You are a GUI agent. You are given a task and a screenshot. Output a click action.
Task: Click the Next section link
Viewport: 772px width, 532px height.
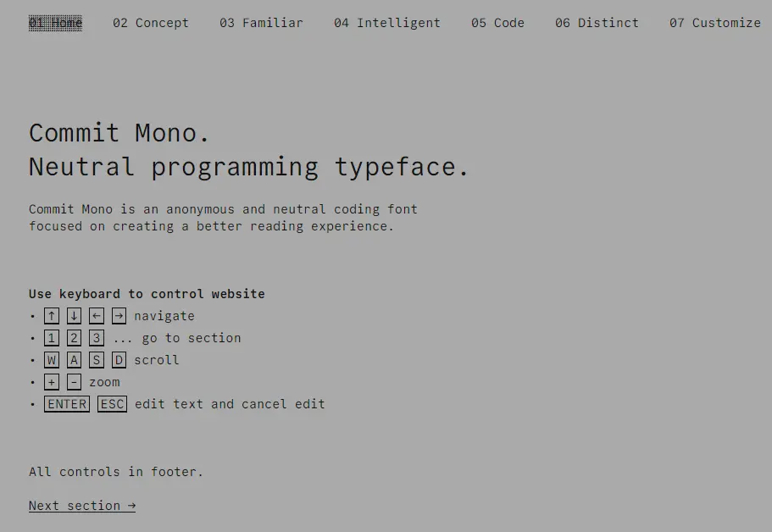pyautogui.click(x=82, y=506)
